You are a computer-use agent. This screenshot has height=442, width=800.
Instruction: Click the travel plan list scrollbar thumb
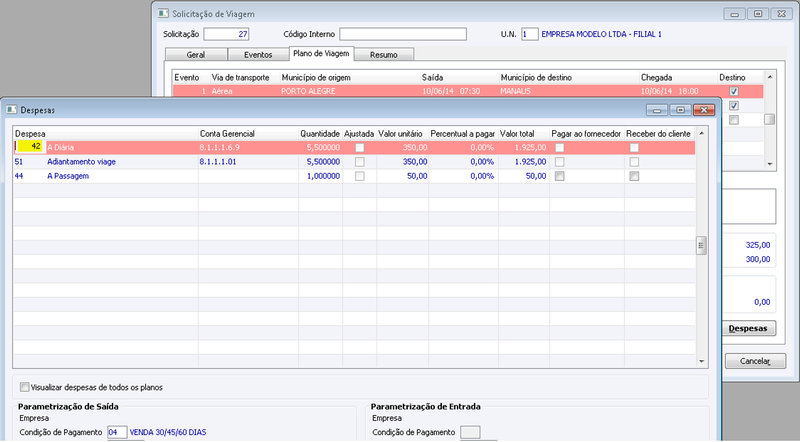click(769, 119)
